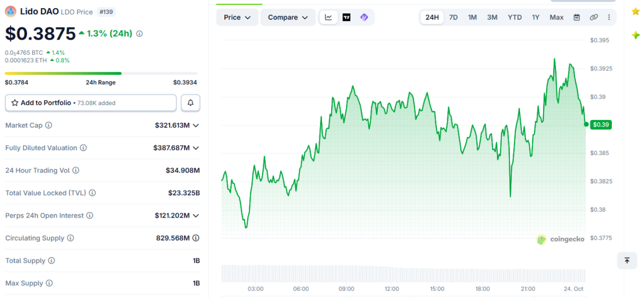This screenshot has width=644, height=298.
Task: Click the Total Supply info icon
Action: click(x=52, y=260)
